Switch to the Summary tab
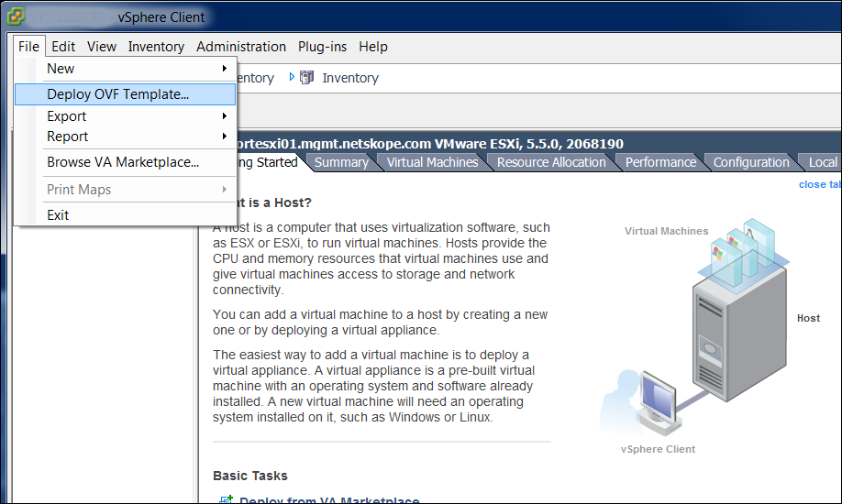Viewport: 842px width, 504px height. click(x=341, y=162)
